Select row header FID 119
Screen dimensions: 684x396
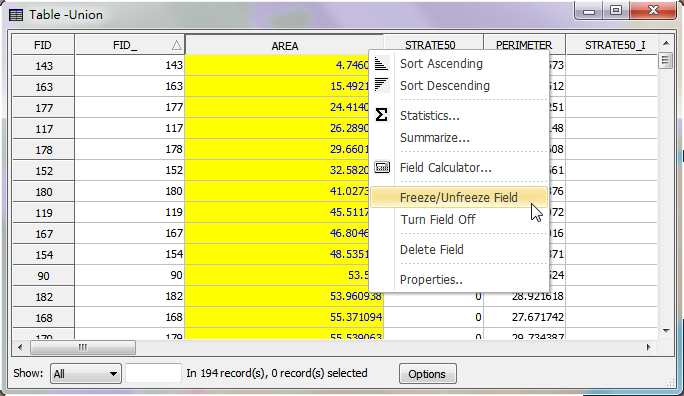pos(43,212)
